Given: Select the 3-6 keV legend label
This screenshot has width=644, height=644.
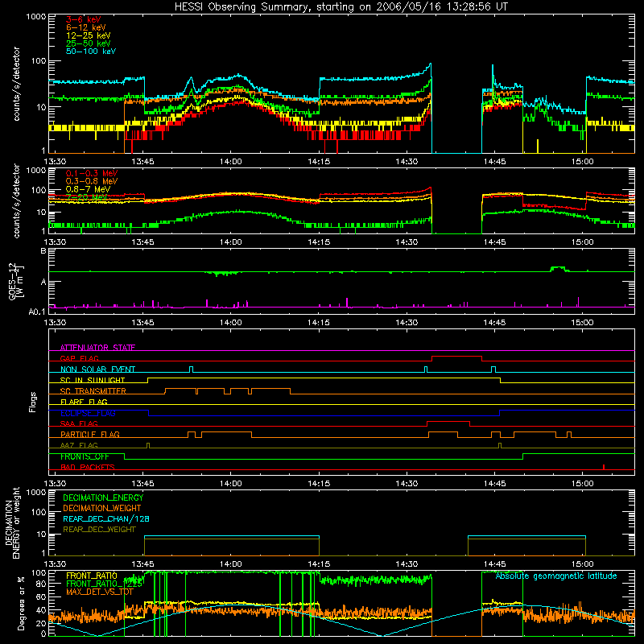Looking at the screenshot, I should pyautogui.click(x=84, y=19).
